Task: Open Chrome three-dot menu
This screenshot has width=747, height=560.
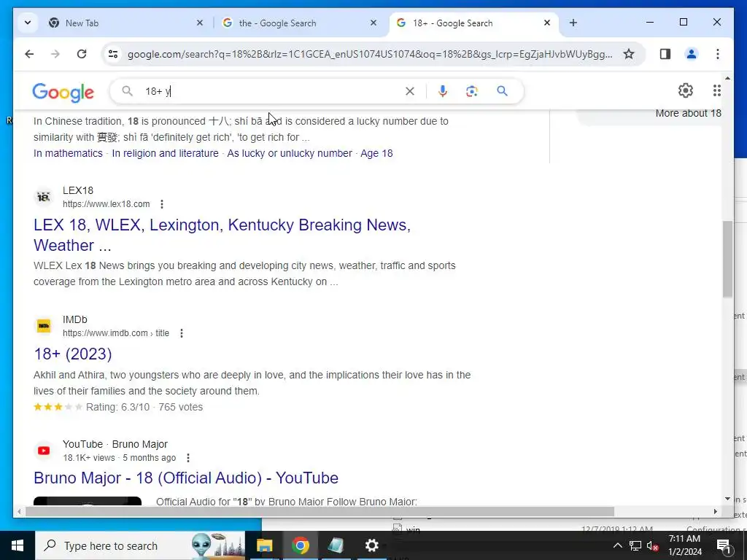Action: pos(718,54)
